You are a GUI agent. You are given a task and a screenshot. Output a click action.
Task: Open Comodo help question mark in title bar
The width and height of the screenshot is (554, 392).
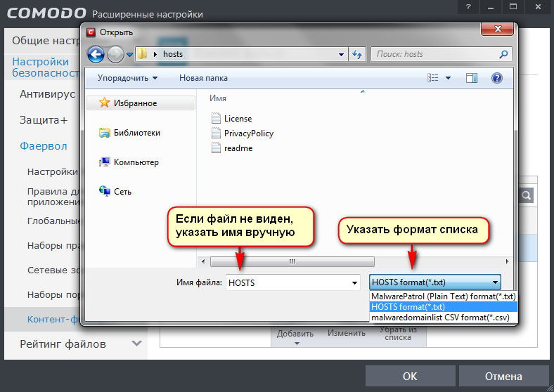[468, 7]
